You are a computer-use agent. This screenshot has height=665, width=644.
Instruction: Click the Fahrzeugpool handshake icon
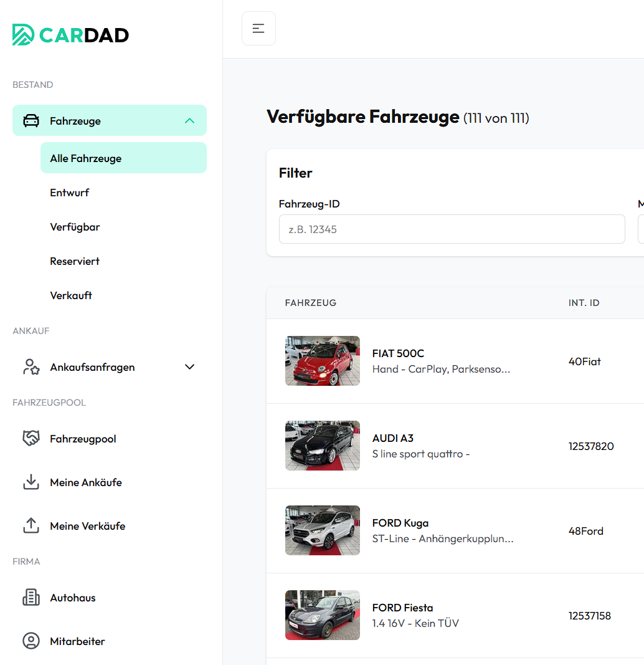pyautogui.click(x=31, y=439)
